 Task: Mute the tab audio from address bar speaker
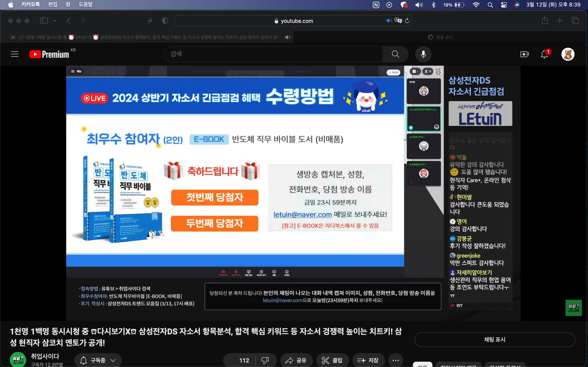pos(389,21)
